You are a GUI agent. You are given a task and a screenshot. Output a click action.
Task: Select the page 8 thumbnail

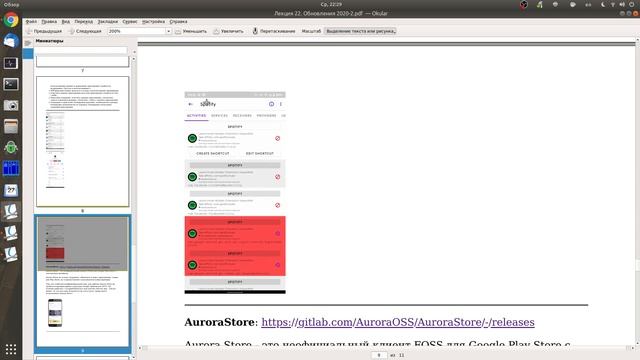pos(82,141)
